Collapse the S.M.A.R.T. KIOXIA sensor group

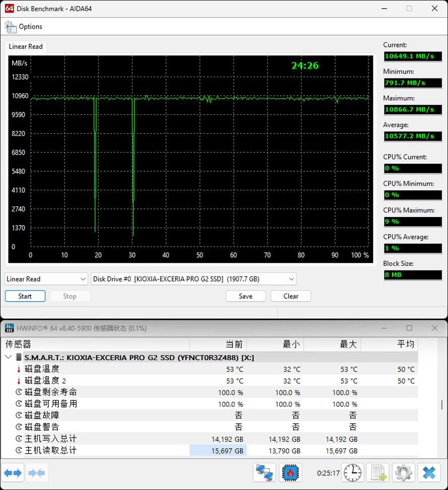pos(8,358)
